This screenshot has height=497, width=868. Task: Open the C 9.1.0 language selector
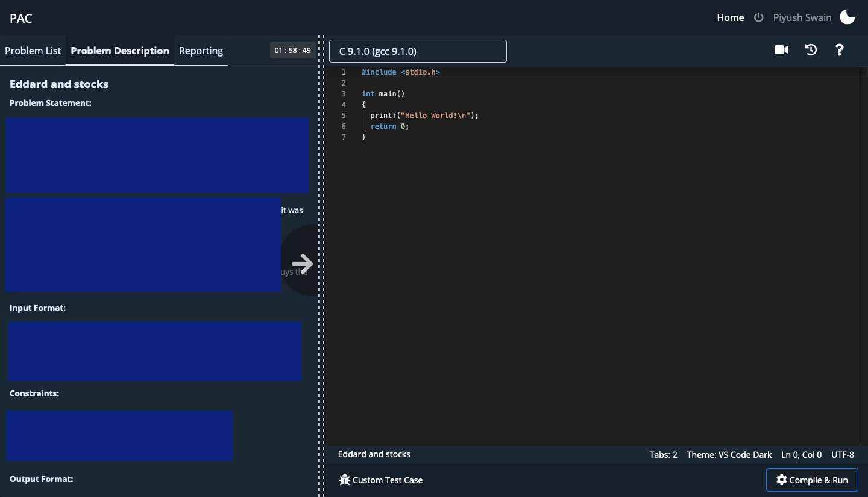[417, 51]
